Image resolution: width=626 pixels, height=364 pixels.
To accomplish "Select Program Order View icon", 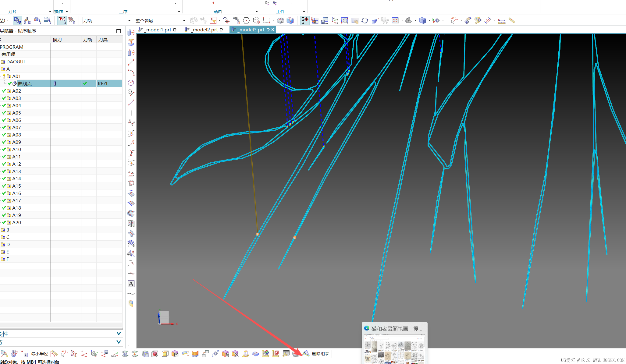I will point(18,20).
